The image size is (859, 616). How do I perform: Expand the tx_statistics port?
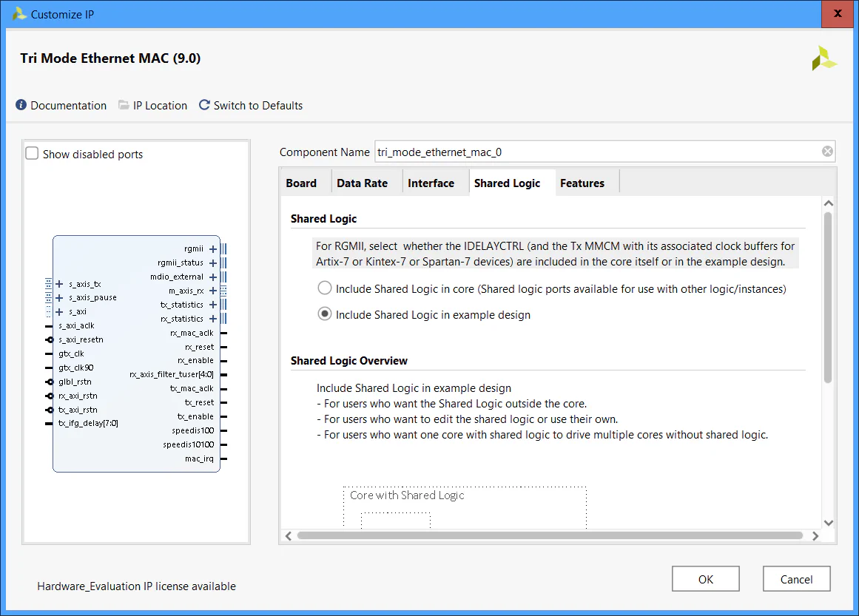coord(212,305)
